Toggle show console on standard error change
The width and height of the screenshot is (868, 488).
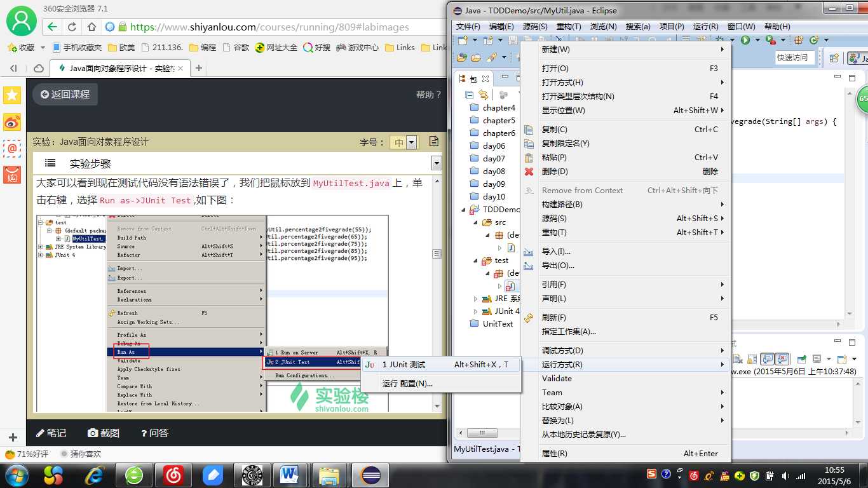(x=782, y=360)
